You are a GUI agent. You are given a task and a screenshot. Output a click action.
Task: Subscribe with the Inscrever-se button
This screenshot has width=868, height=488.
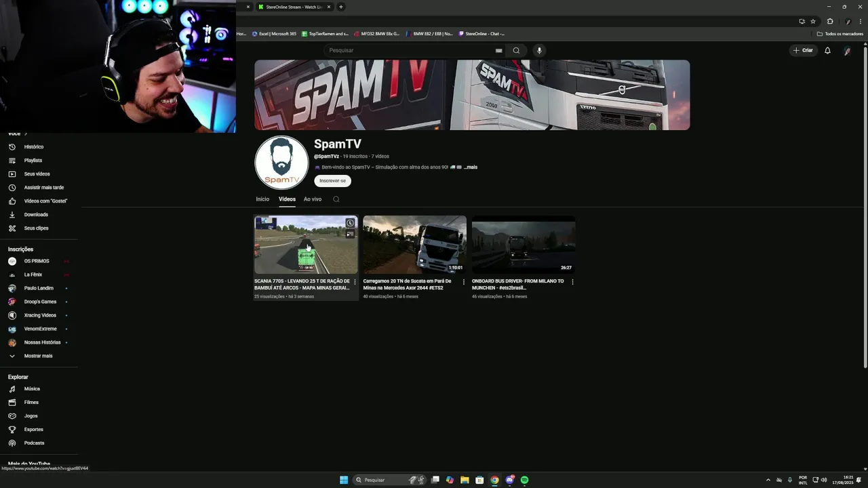332,181
